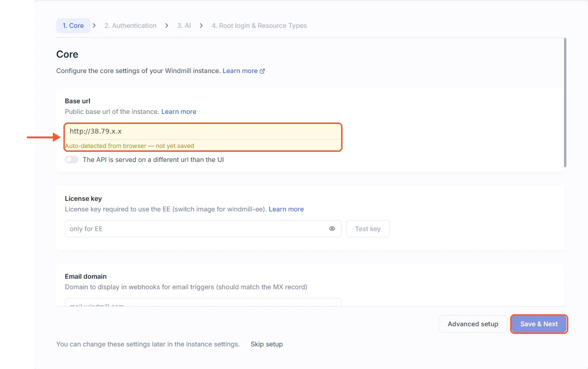The width and height of the screenshot is (588, 369).
Task: Click the Test key button
Action: 368,229
